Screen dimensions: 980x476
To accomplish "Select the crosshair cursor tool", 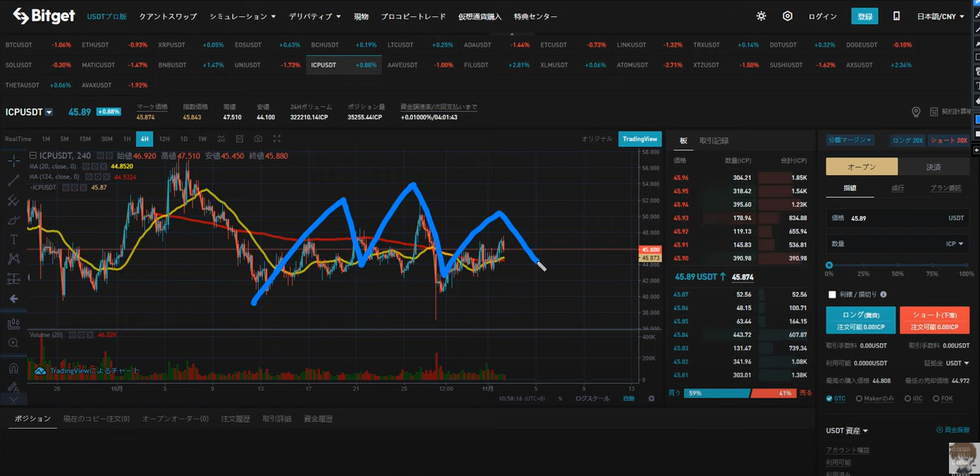I will coord(14,160).
